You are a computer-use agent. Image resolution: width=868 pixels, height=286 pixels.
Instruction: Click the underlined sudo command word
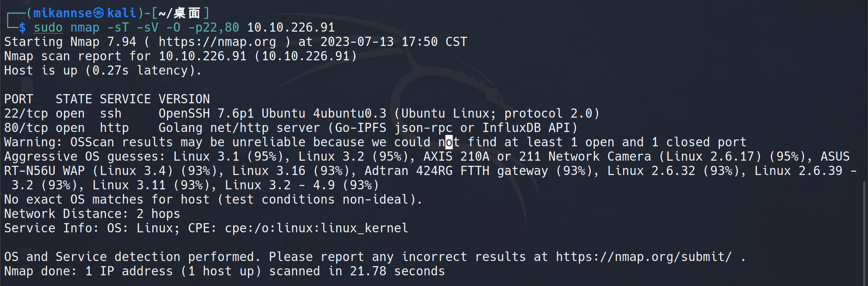point(48,28)
